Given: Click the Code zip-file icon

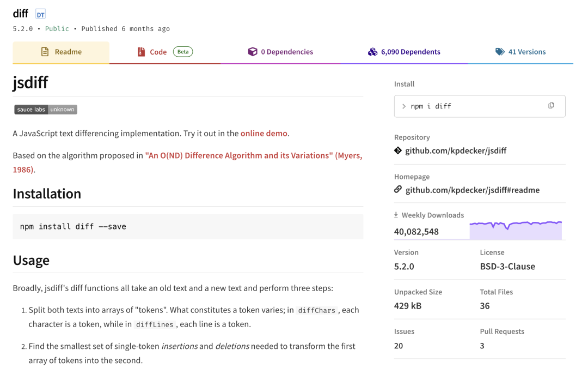Looking at the screenshot, I should [141, 52].
